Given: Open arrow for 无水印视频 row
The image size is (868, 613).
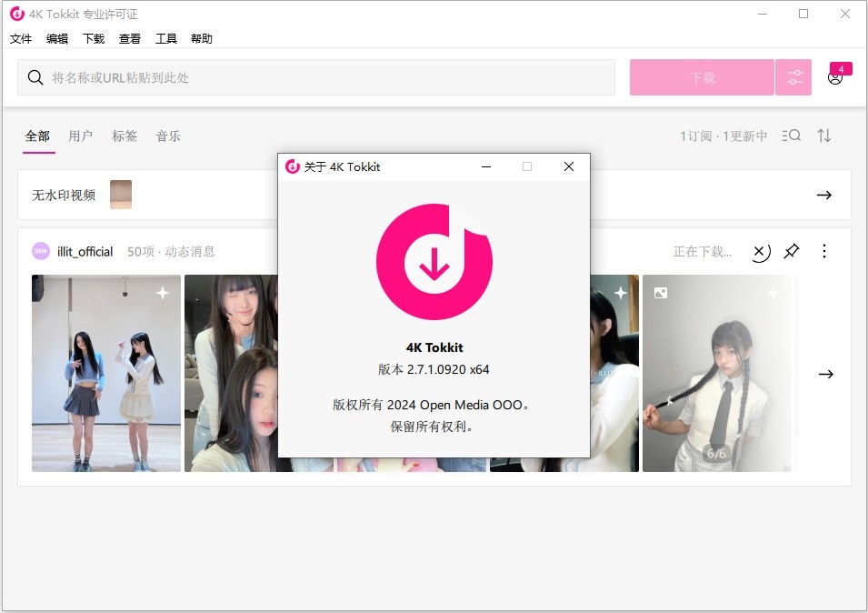Looking at the screenshot, I should (x=824, y=195).
